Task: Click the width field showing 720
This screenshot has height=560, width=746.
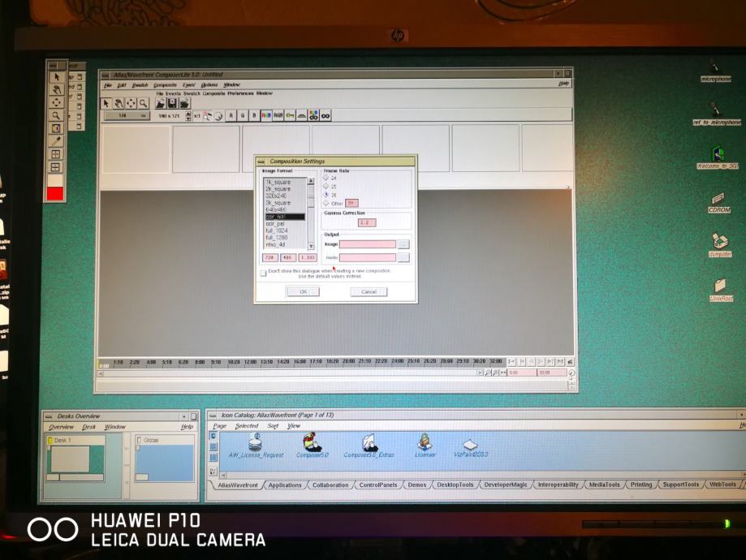Action: tap(270, 257)
